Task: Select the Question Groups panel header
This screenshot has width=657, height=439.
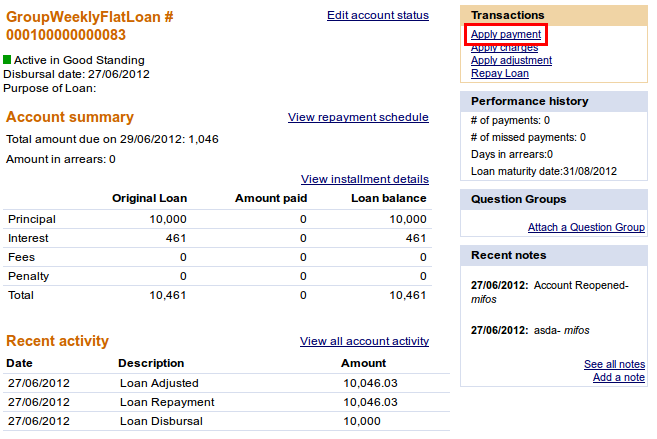Action: coord(518,199)
